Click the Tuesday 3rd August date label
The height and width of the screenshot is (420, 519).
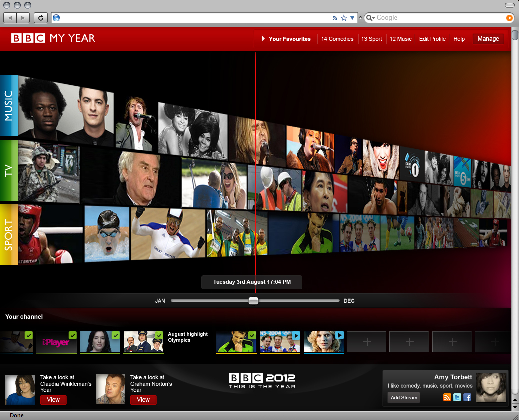(x=252, y=282)
